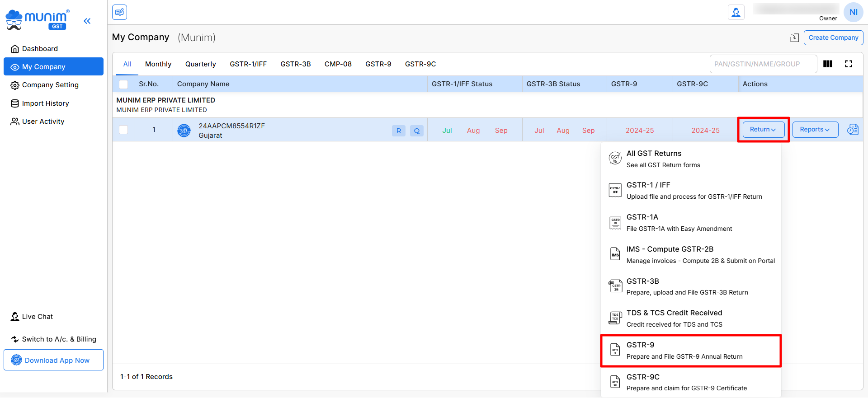
Task: Start a Live Chat from sidebar
Action: 32,317
